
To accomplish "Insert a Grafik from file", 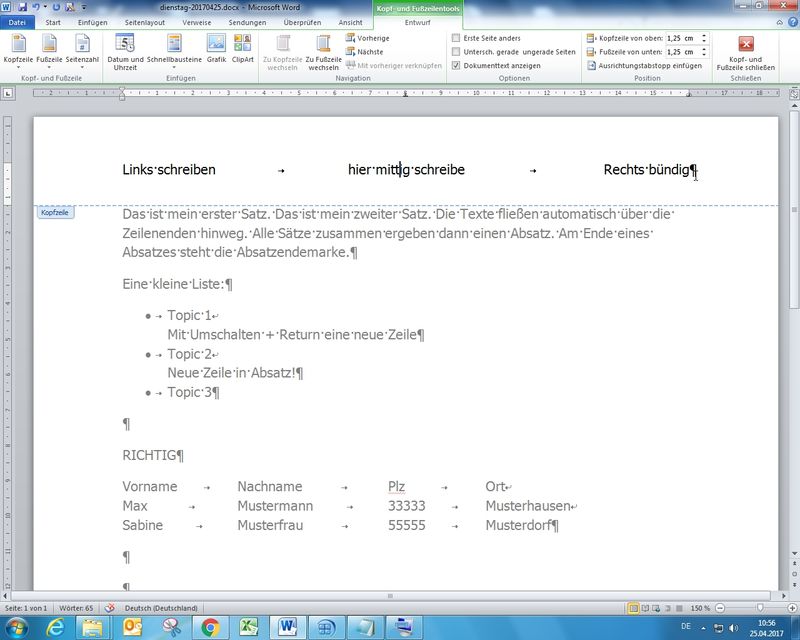I will tap(216, 50).
